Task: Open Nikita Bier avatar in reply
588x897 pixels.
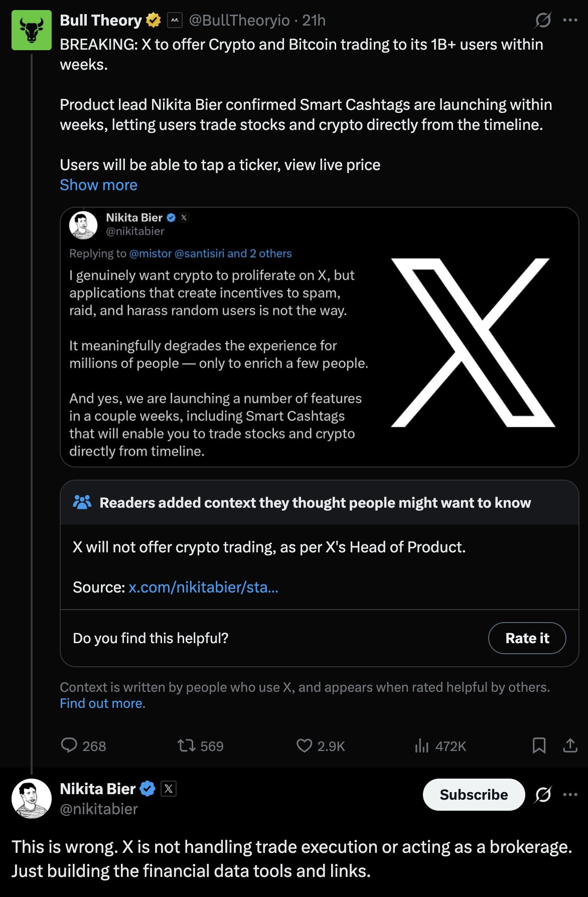Action: [32, 799]
